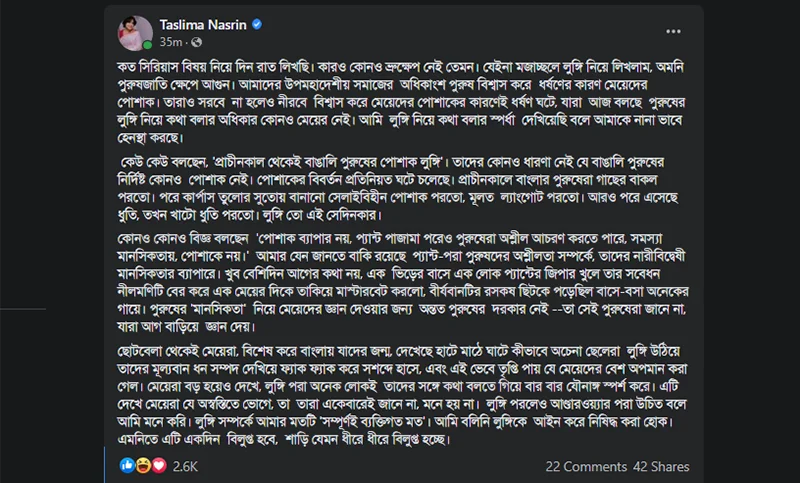
Task: Open the post options three-dot menu
Action: [673, 32]
